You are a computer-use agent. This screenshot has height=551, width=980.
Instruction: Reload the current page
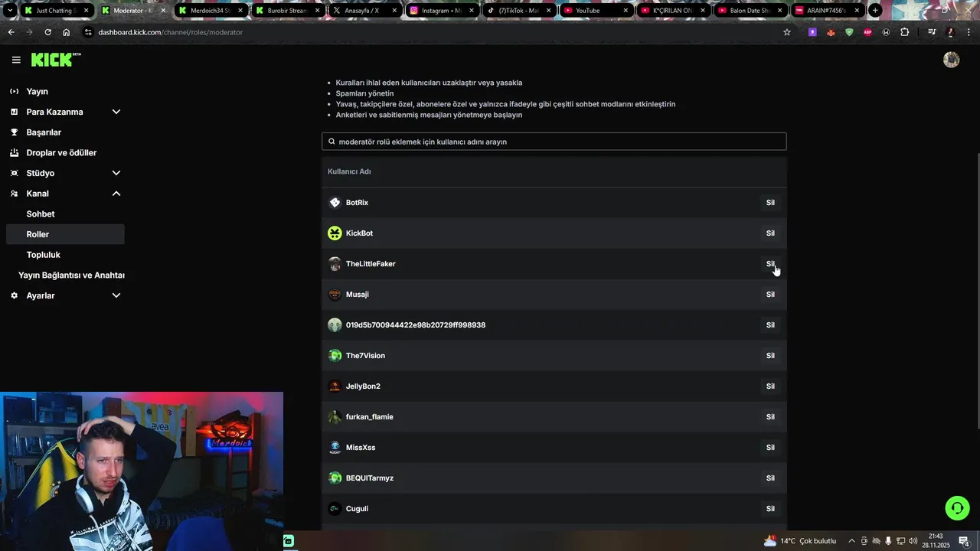click(x=47, y=32)
